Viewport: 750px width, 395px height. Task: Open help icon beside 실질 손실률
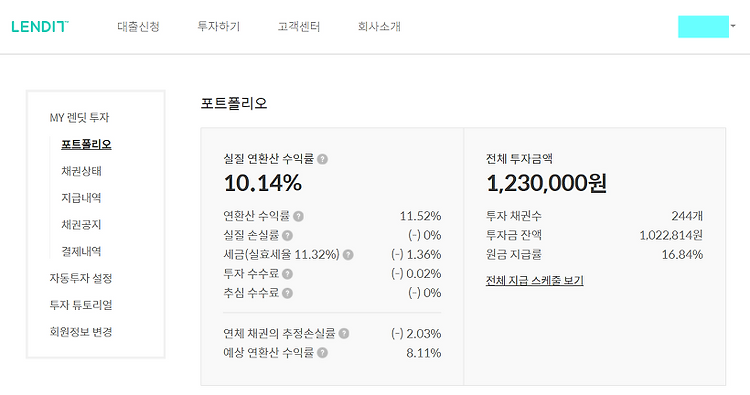coord(287,236)
